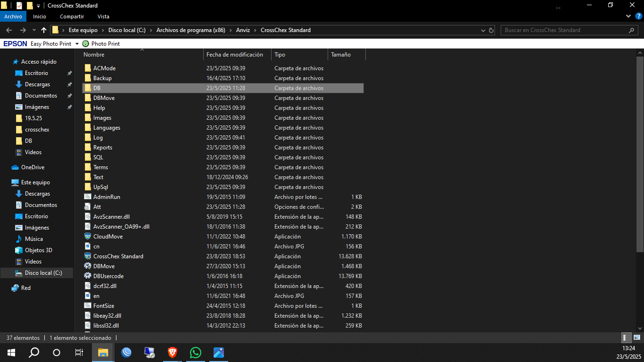The width and height of the screenshot is (644, 362).
Task: Click the CrossChex Standard application icon
Action: [x=88, y=256]
